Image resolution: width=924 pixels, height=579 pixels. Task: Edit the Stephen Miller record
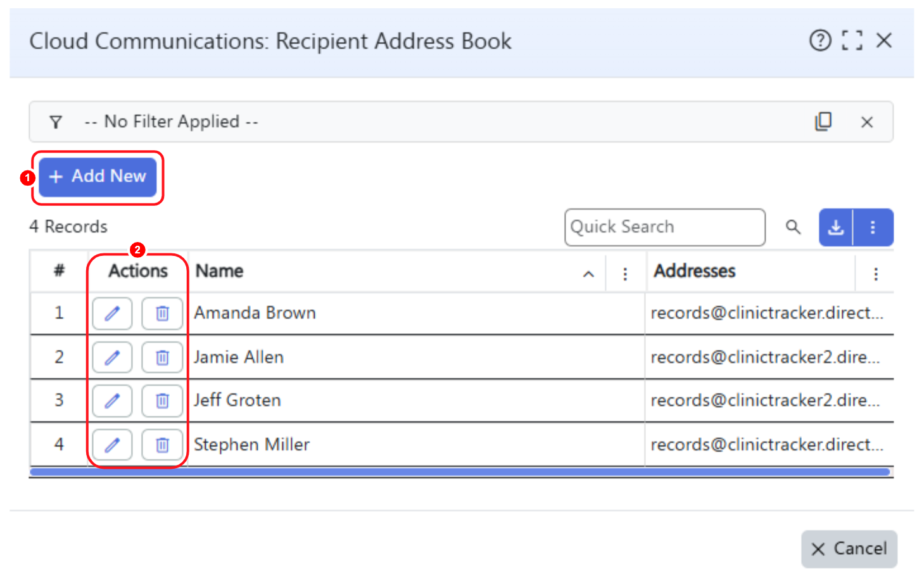pyautogui.click(x=112, y=445)
